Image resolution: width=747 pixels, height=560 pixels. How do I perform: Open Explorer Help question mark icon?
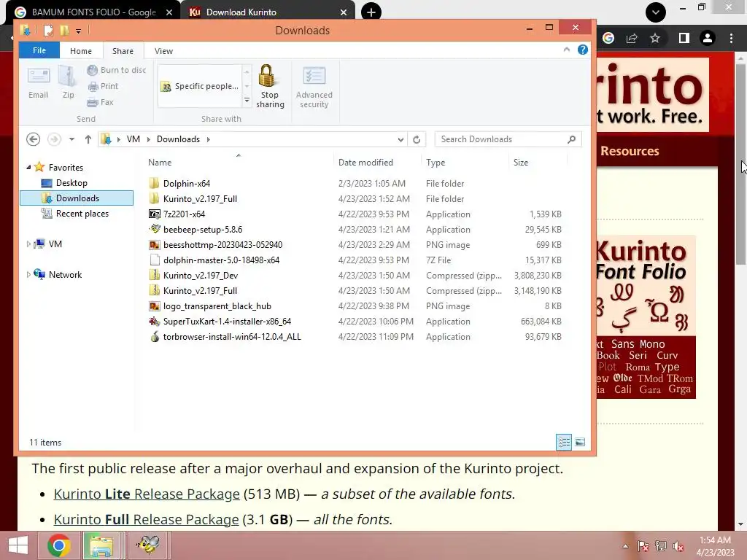tap(582, 50)
